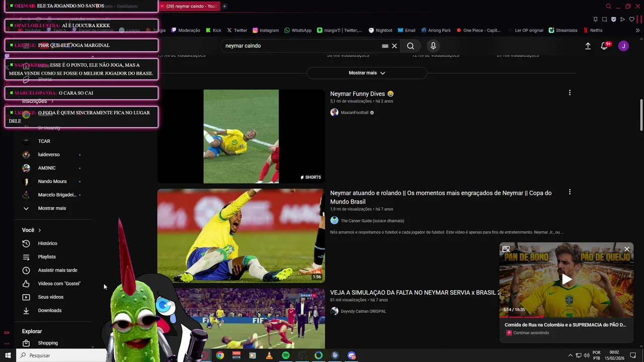
Task: Open Opera's search tabs magnifier icon
Action: click(x=608, y=7)
